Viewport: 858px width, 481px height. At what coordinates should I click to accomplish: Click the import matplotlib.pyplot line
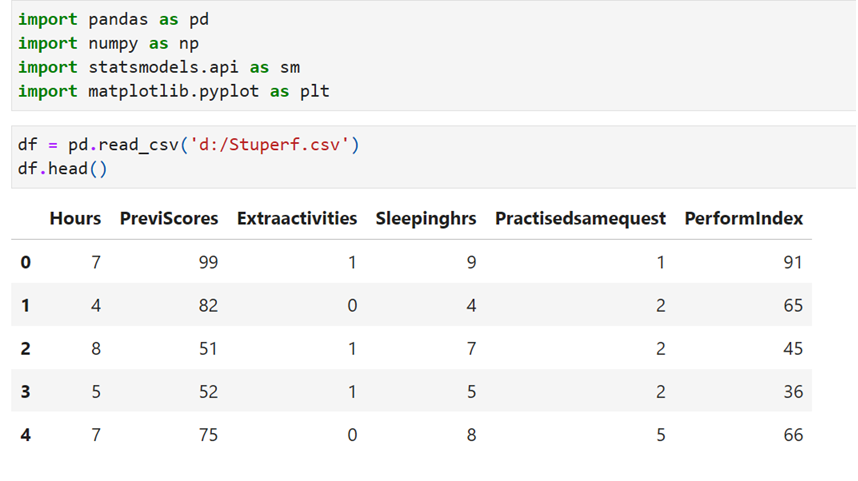(x=173, y=91)
